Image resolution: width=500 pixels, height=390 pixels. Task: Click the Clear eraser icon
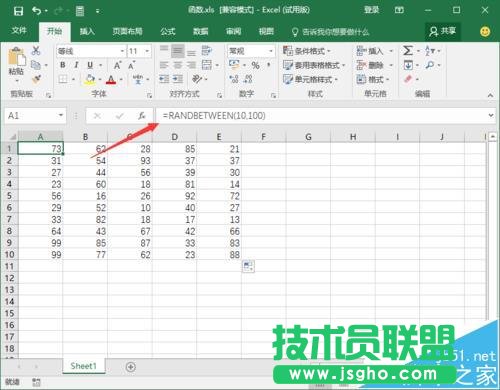408,79
